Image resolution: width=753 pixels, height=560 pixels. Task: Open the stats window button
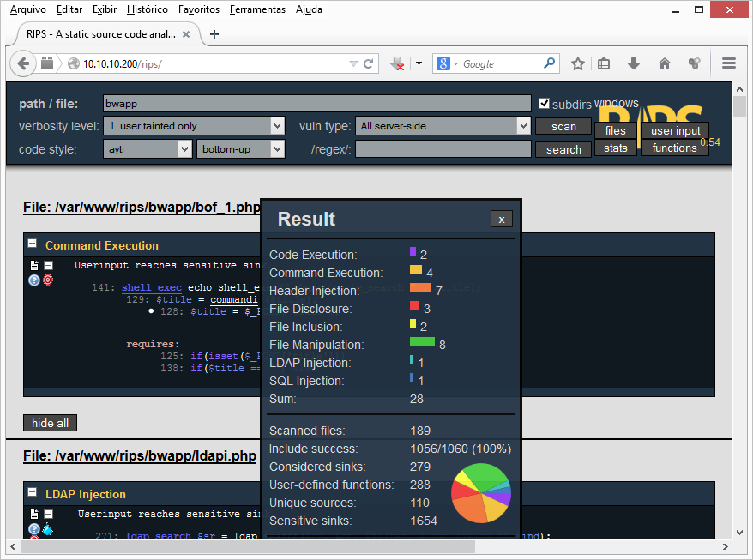(615, 148)
